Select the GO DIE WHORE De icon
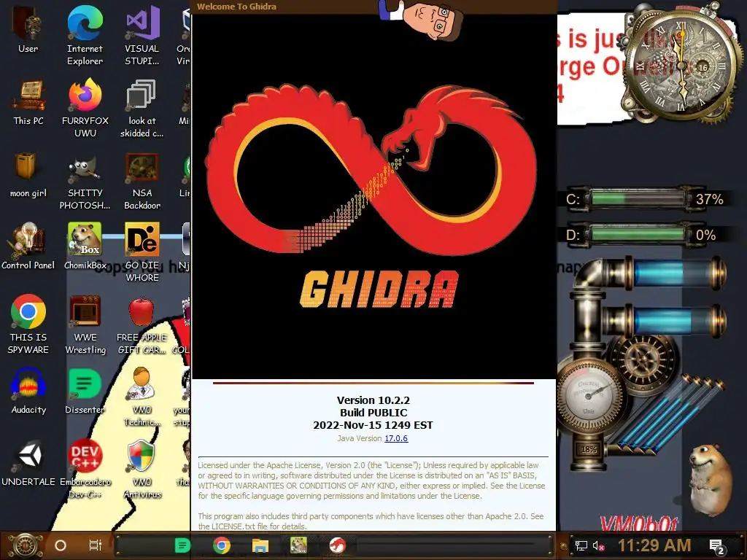The width and height of the screenshot is (747, 560). pyautogui.click(x=142, y=252)
